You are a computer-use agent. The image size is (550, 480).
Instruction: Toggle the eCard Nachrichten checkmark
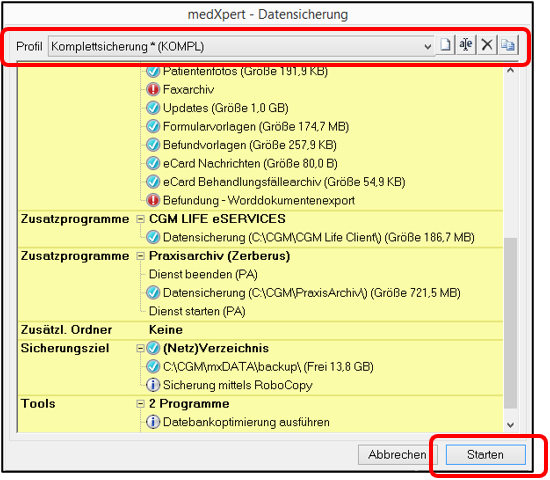[153, 164]
